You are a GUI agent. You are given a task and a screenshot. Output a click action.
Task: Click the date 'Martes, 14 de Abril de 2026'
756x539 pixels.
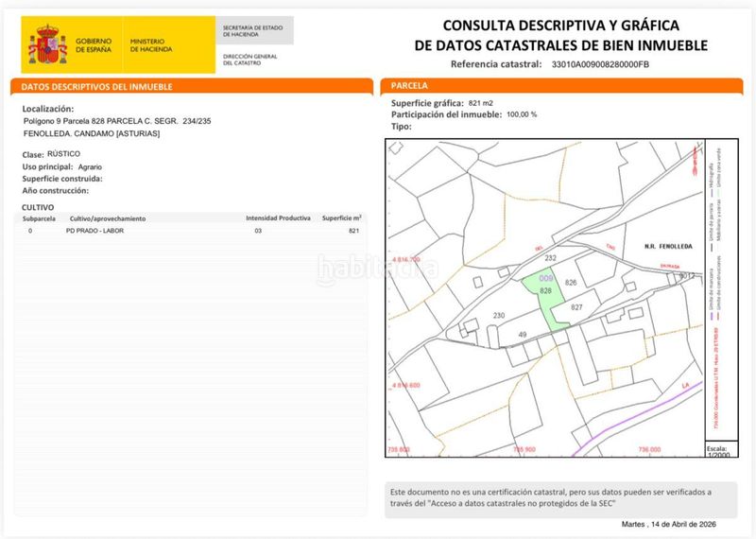pos(669,525)
